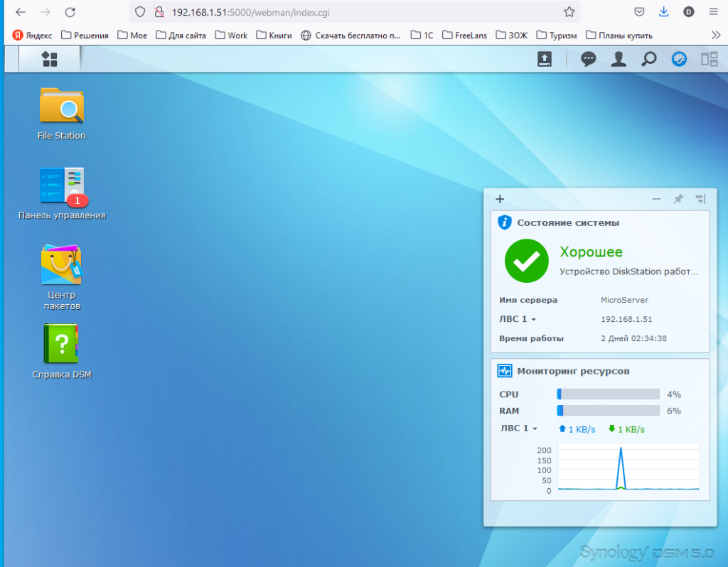The height and width of the screenshot is (567, 728).
Task: Open the Скачать бесплатно bookmark
Action: (x=350, y=36)
